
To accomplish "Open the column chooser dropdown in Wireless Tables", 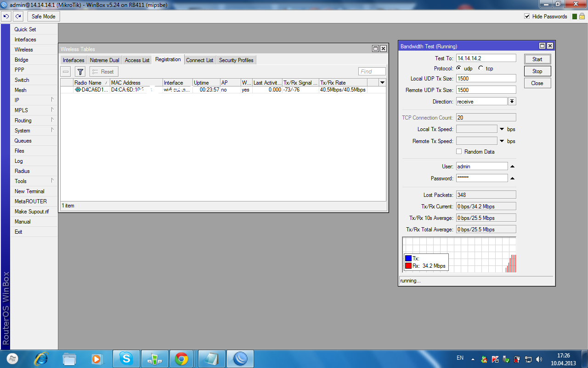I will point(382,82).
